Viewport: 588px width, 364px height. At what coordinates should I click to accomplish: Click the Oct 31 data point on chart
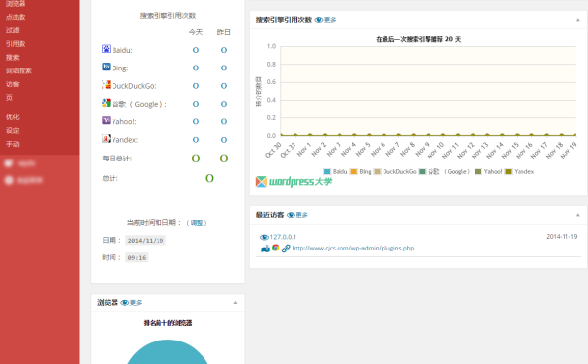tap(295, 135)
